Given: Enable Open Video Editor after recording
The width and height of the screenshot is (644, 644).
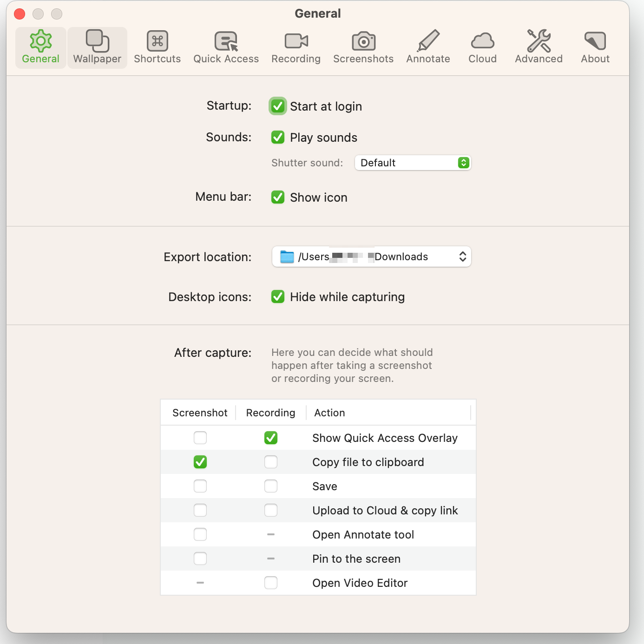Looking at the screenshot, I should [271, 583].
